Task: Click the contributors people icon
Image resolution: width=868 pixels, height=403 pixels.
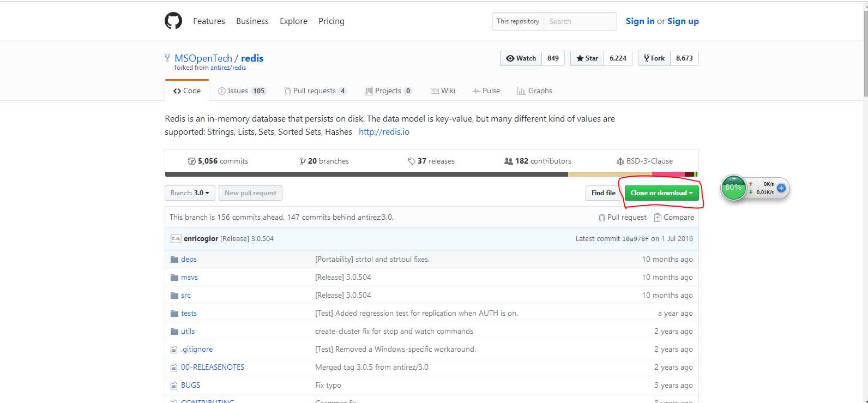Action: click(x=509, y=161)
